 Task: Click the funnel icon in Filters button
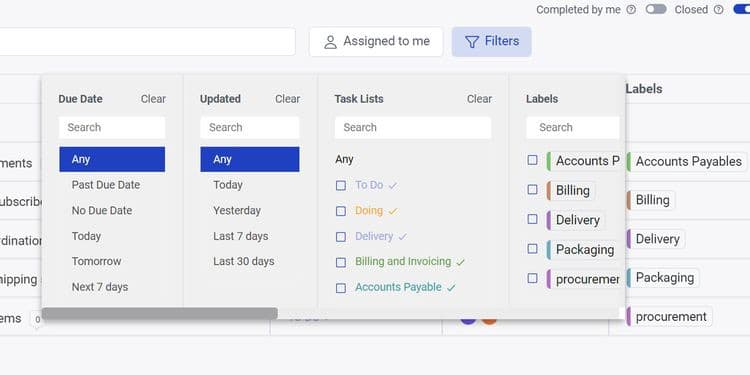point(472,42)
